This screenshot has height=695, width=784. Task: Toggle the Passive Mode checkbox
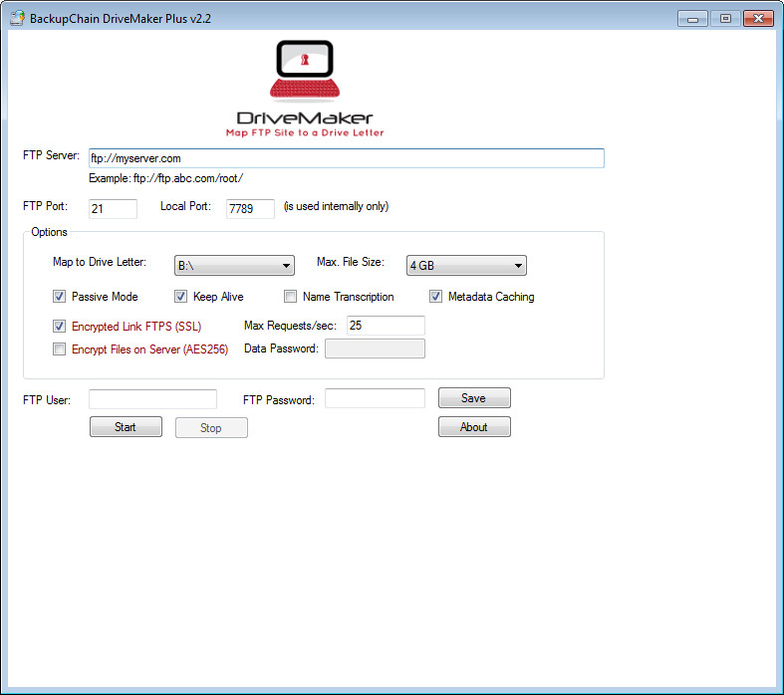pyautogui.click(x=59, y=297)
